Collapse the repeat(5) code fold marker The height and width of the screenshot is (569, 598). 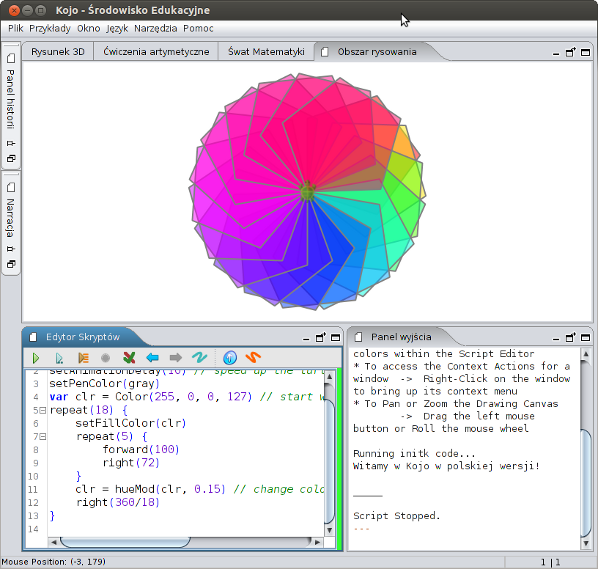[43, 437]
